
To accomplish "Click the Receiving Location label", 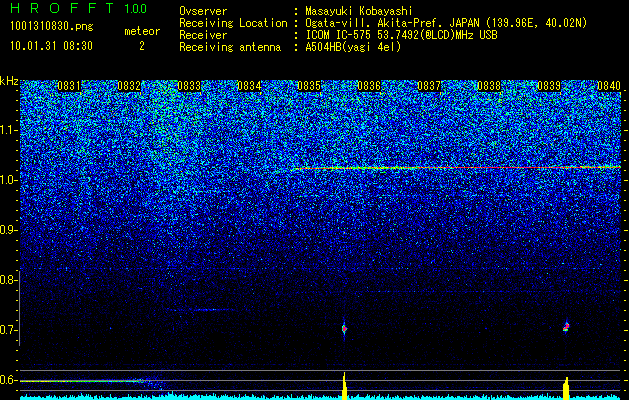I will pos(233,23).
